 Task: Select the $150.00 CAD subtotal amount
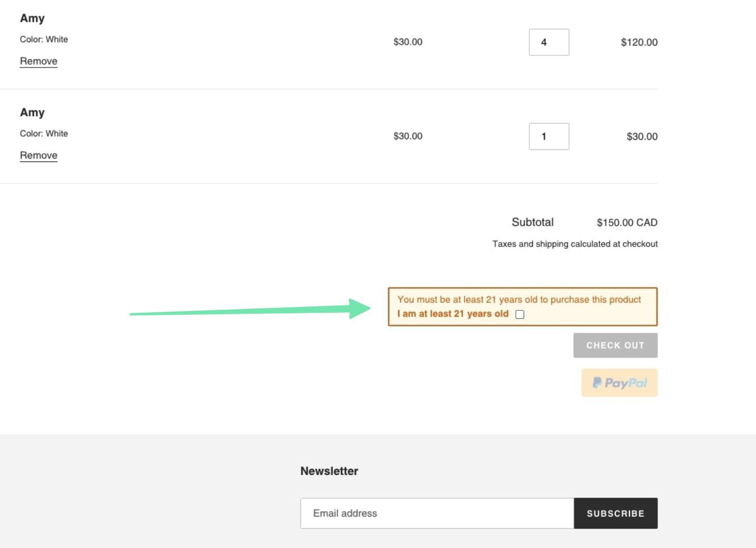pyautogui.click(x=626, y=223)
